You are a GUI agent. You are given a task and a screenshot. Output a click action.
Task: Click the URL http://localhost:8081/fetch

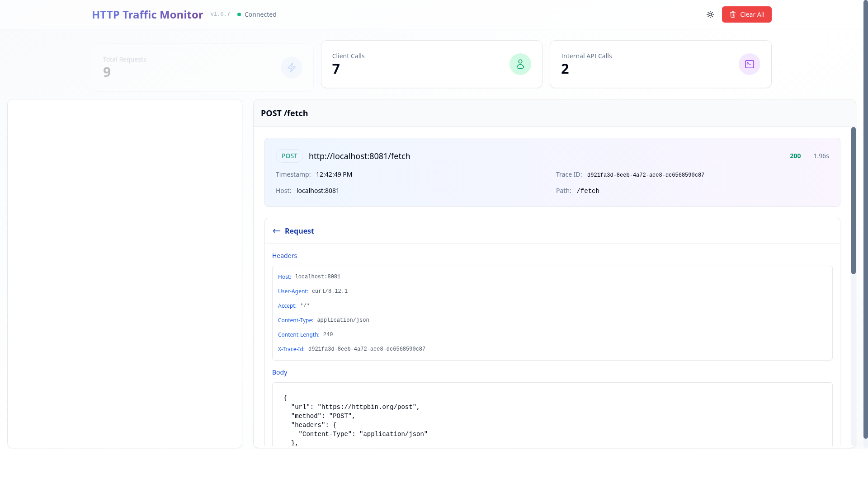[x=359, y=156]
